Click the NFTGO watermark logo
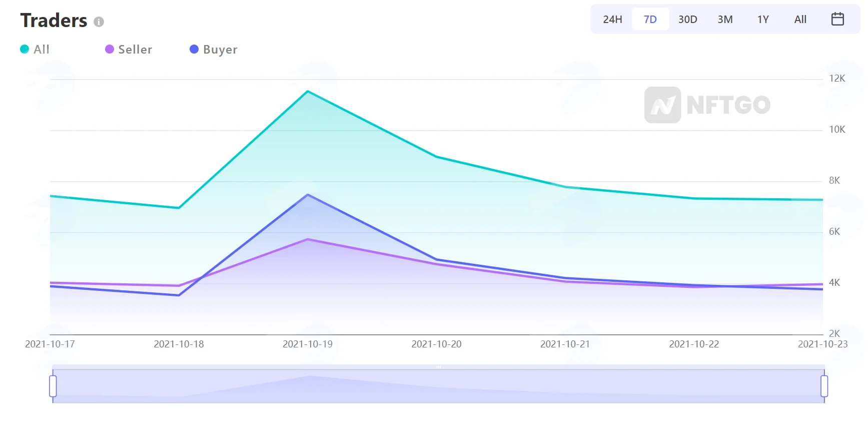The width and height of the screenshot is (868, 423). [x=707, y=105]
